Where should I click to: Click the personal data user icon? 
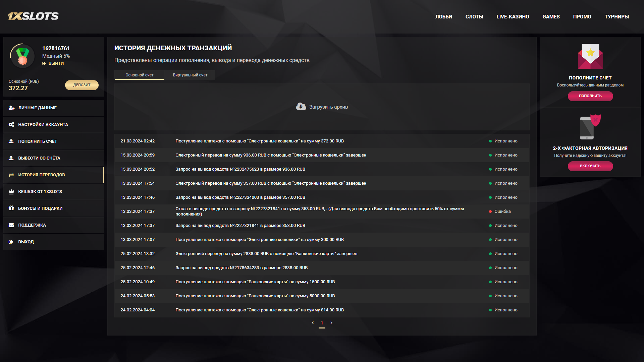[x=11, y=108]
